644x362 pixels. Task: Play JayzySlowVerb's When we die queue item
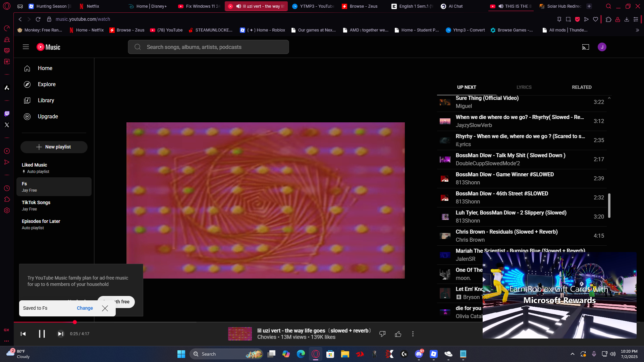522,121
